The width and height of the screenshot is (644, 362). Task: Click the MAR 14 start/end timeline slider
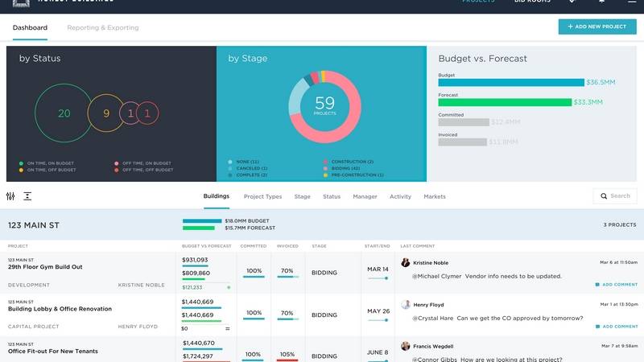[378, 278]
